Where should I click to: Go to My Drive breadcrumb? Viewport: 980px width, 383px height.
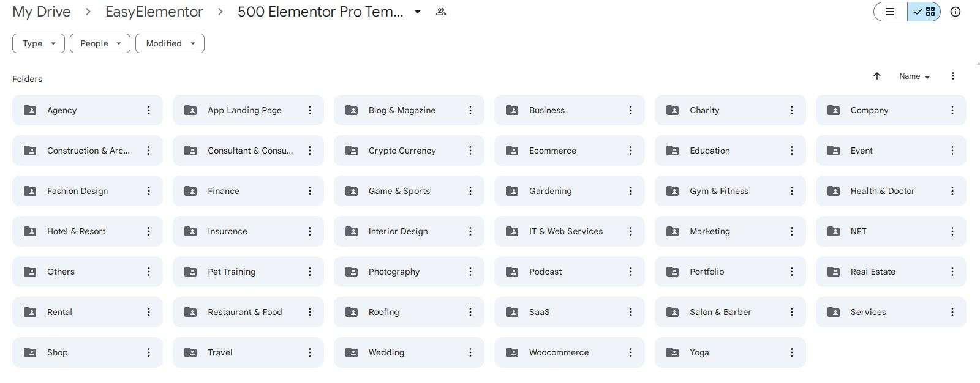(42, 12)
